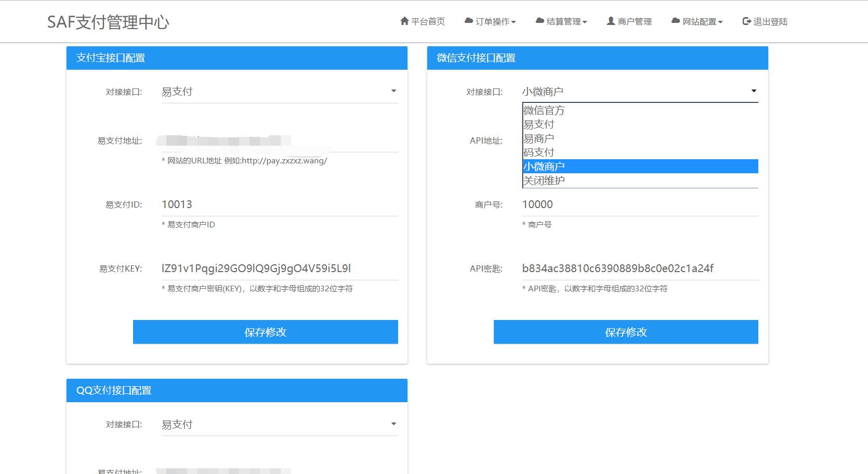Click the 易支付ID field showing 10013

pos(280,204)
